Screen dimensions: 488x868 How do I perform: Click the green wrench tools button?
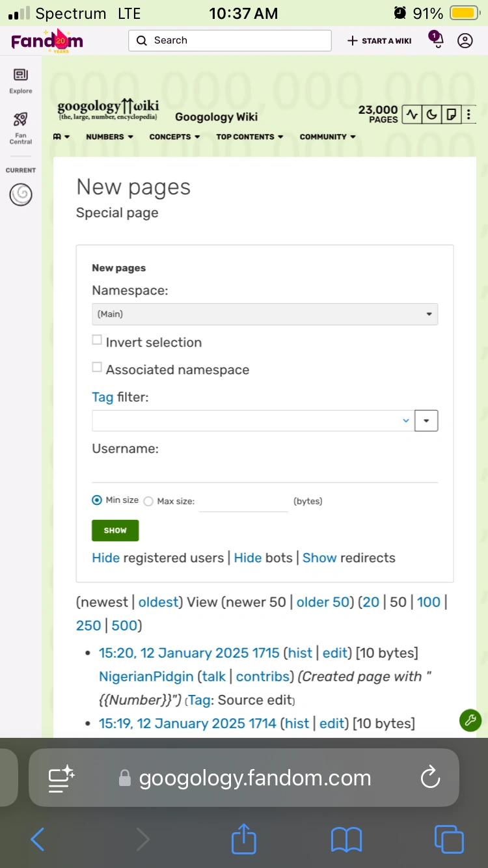click(x=470, y=720)
